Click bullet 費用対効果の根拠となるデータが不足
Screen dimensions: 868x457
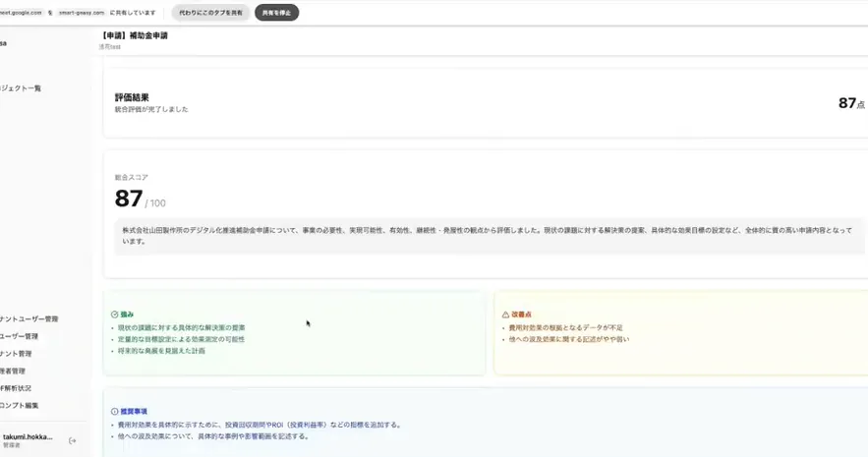point(566,327)
